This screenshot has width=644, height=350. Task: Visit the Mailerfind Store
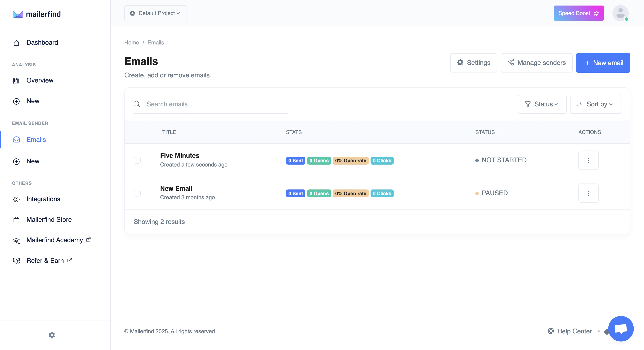[49, 220]
